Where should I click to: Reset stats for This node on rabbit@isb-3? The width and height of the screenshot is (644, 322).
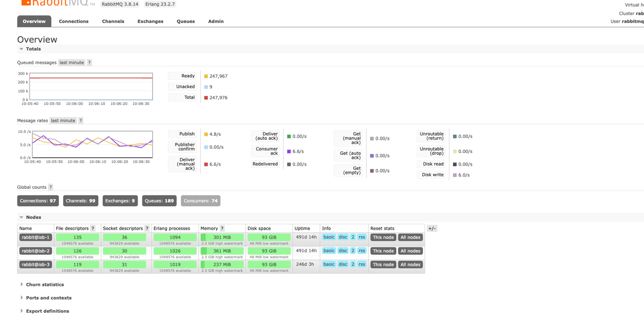coord(383,265)
